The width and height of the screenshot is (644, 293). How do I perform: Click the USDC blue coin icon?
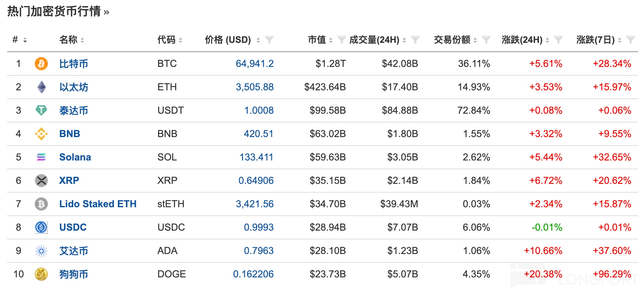(x=41, y=227)
